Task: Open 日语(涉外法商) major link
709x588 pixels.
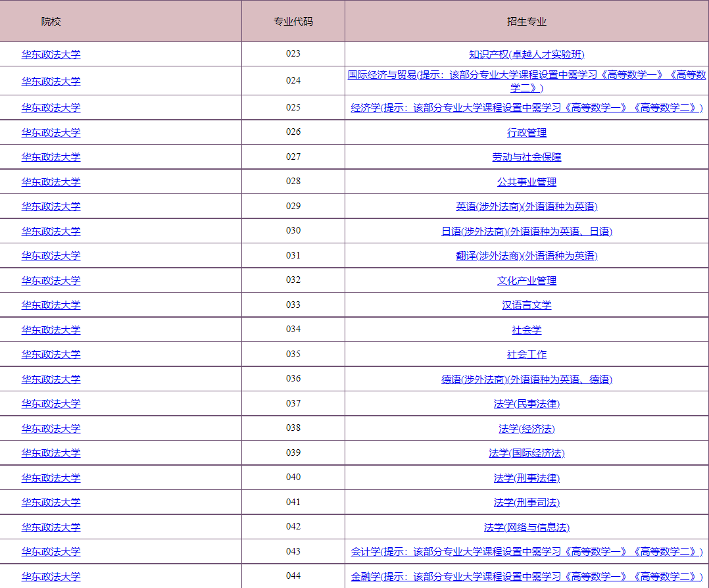Action: (526, 231)
